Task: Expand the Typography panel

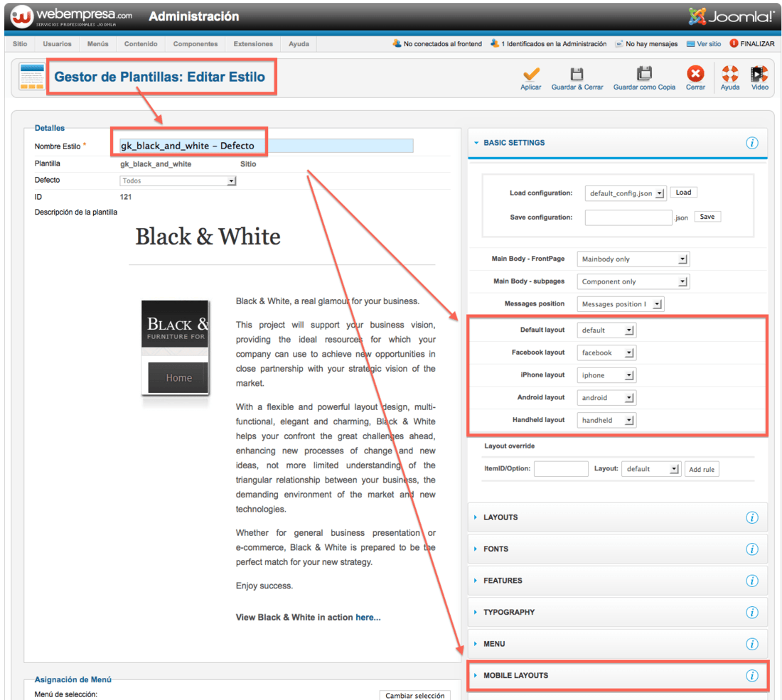Action: coord(617,613)
